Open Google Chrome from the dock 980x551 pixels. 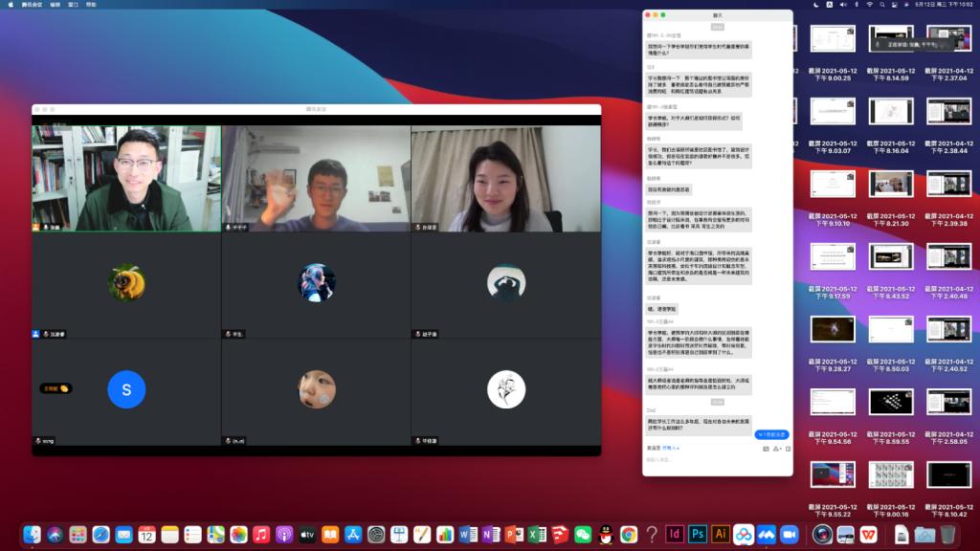[x=629, y=534]
